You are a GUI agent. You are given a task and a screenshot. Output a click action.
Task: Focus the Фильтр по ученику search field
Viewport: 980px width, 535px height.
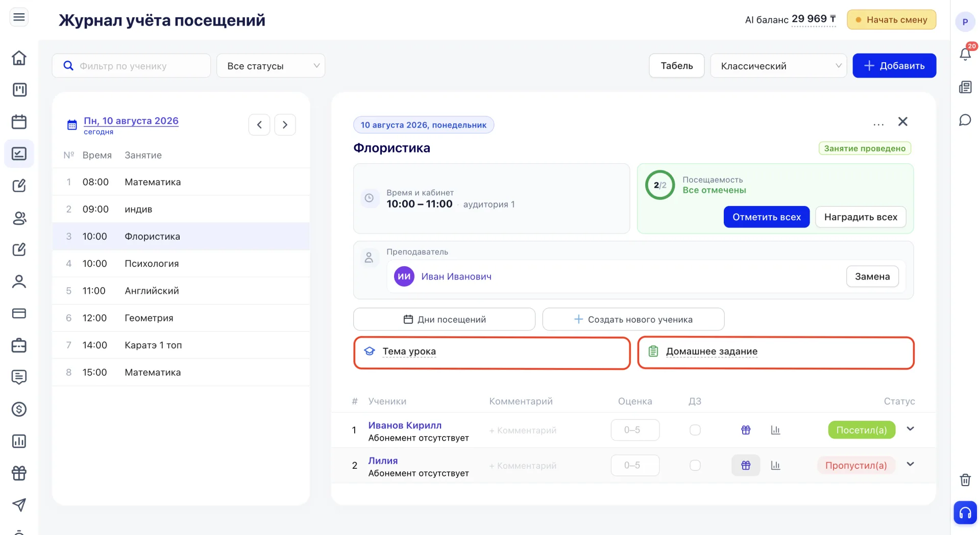coord(131,66)
